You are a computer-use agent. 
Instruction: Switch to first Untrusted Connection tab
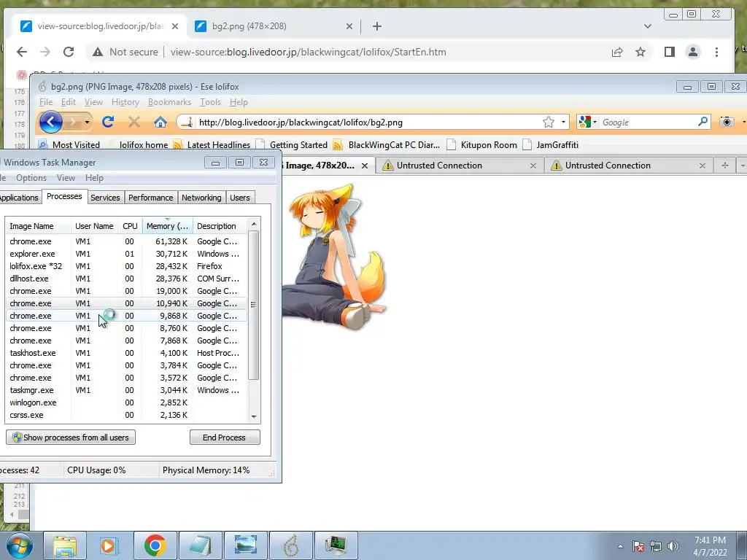[x=460, y=166]
